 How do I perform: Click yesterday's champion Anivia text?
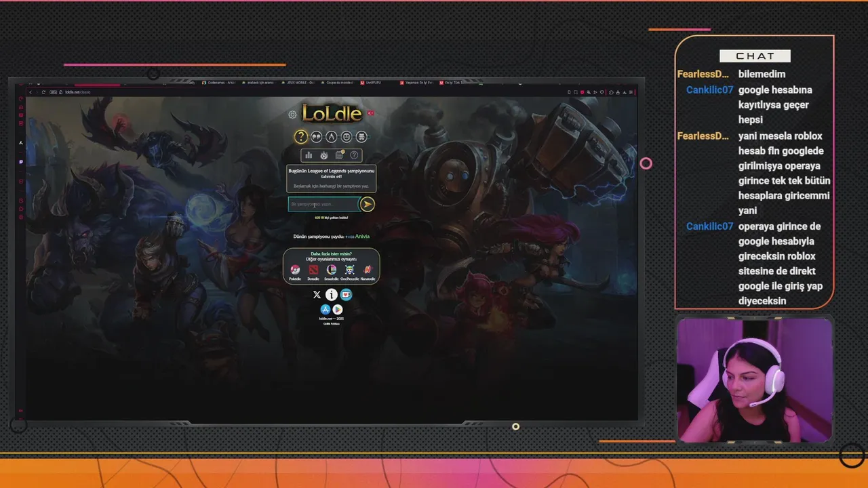click(x=362, y=237)
